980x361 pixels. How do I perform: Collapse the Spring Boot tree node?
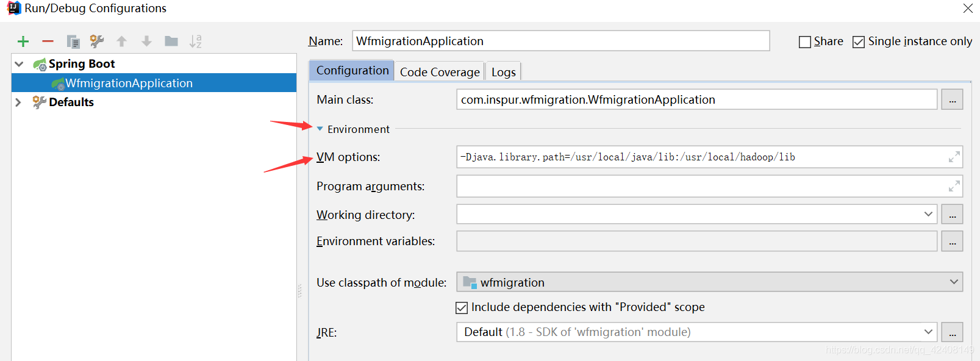point(19,64)
